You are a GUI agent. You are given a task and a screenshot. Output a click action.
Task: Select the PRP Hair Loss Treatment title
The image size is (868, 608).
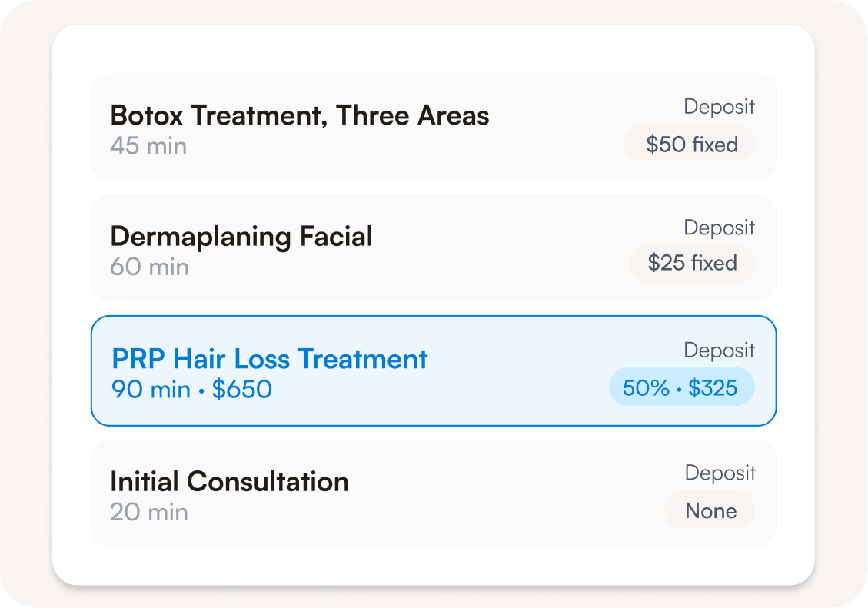[x=270, y=358]
